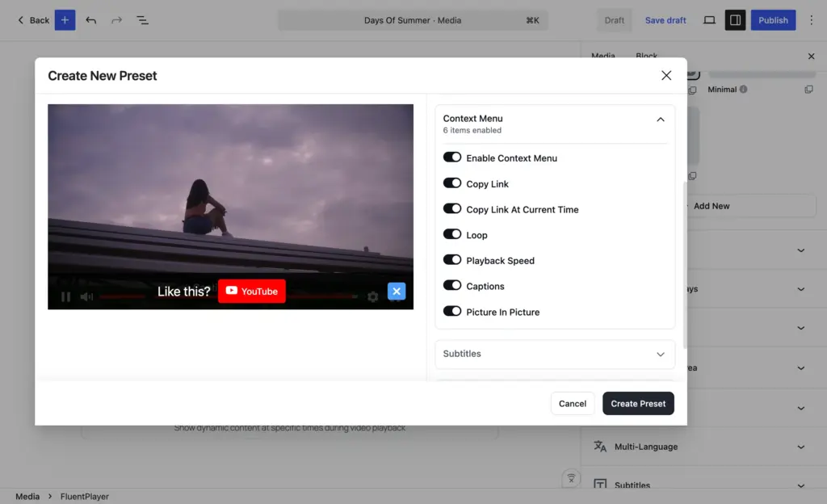Click FluentPlayer in the breadcrumb

(x=84, y=496)
